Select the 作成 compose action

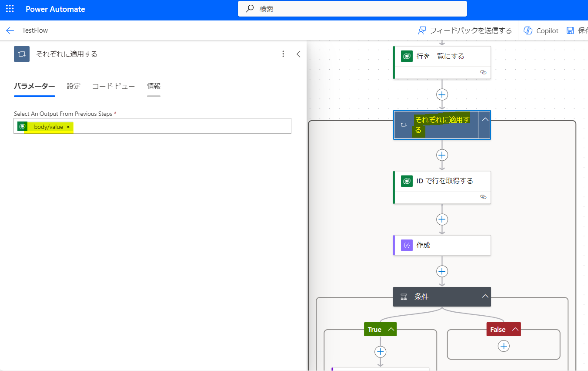coord(442,245)
